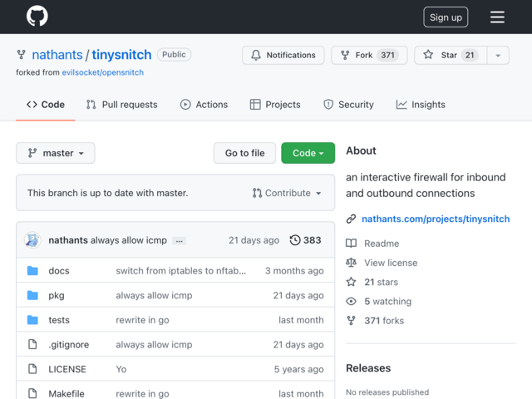Star the repository
This screenshot has height=399, width=532.
point(451,55)
